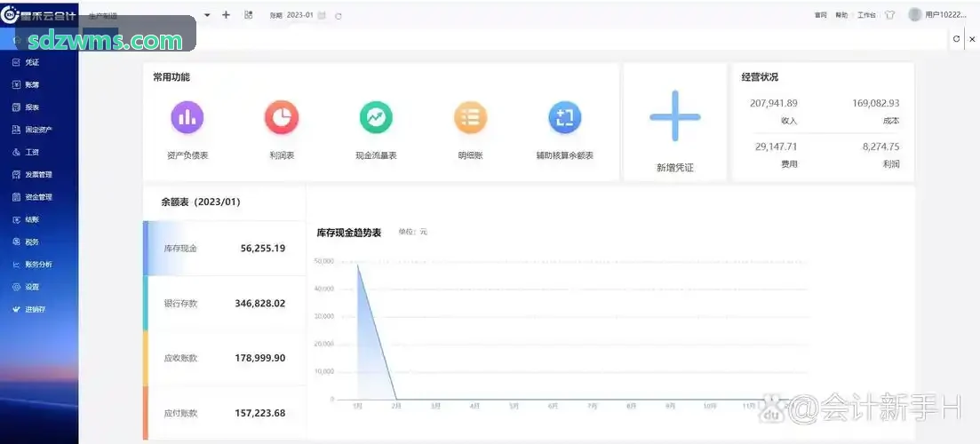Select the 应收账款 balance row
Screen dimensions: 980x444
[225, 359]
